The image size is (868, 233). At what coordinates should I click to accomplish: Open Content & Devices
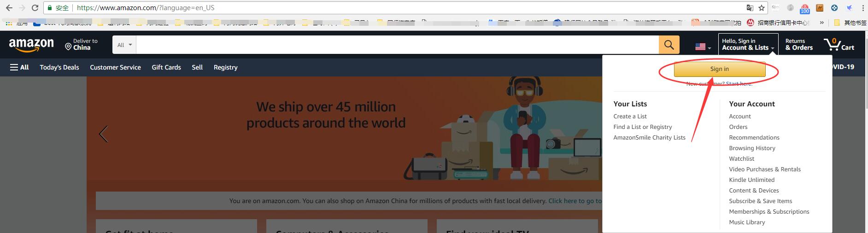[x=754, y=191]
